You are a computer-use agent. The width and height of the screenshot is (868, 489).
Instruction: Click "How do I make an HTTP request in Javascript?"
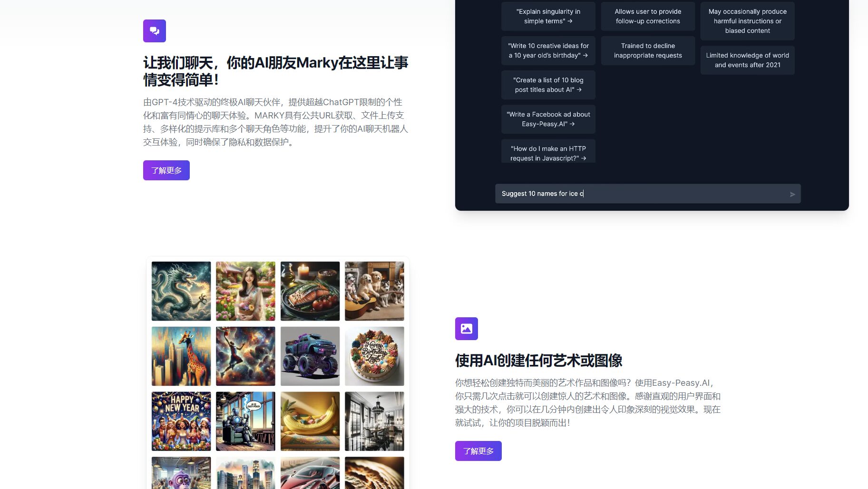point(548,153)
